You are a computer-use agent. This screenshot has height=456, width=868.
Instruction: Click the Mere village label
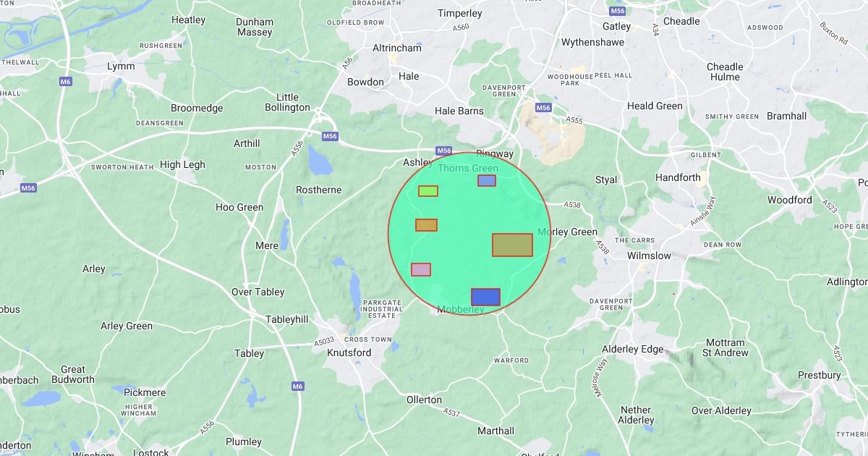267,245
